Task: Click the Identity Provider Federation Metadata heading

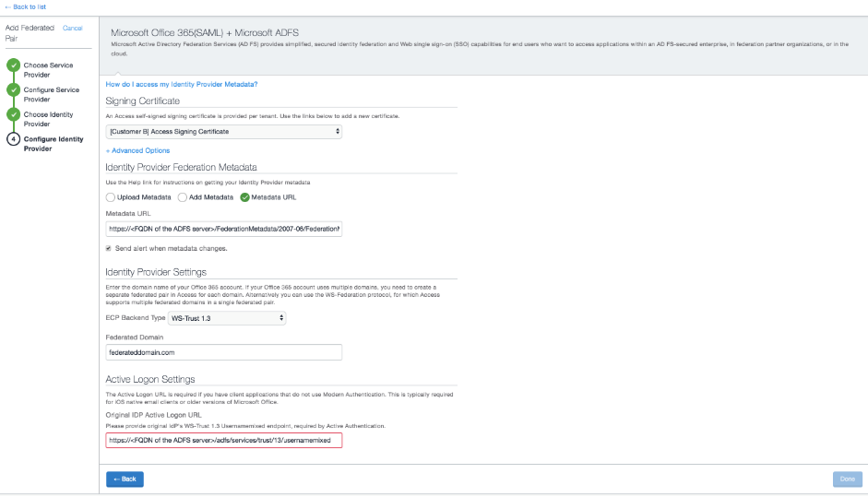Action: click(x=181, y=167)
